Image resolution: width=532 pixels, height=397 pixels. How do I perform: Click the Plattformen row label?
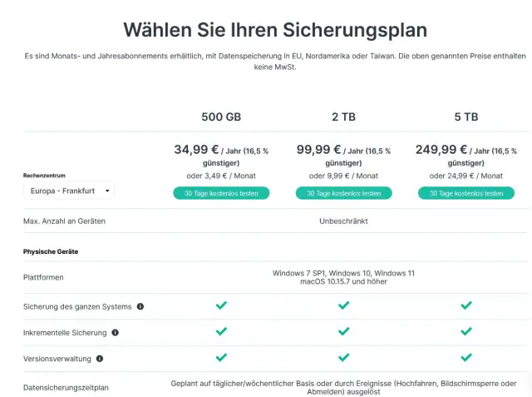tap(43, 277)
